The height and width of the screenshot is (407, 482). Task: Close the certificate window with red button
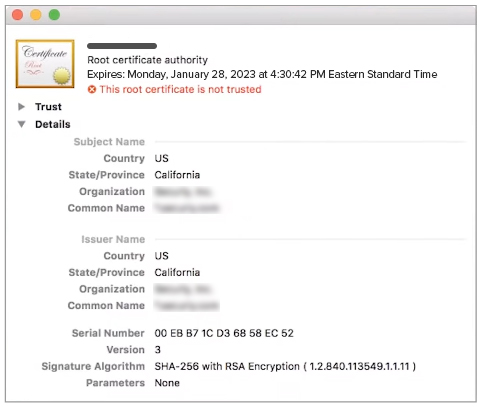pos(17,15)
